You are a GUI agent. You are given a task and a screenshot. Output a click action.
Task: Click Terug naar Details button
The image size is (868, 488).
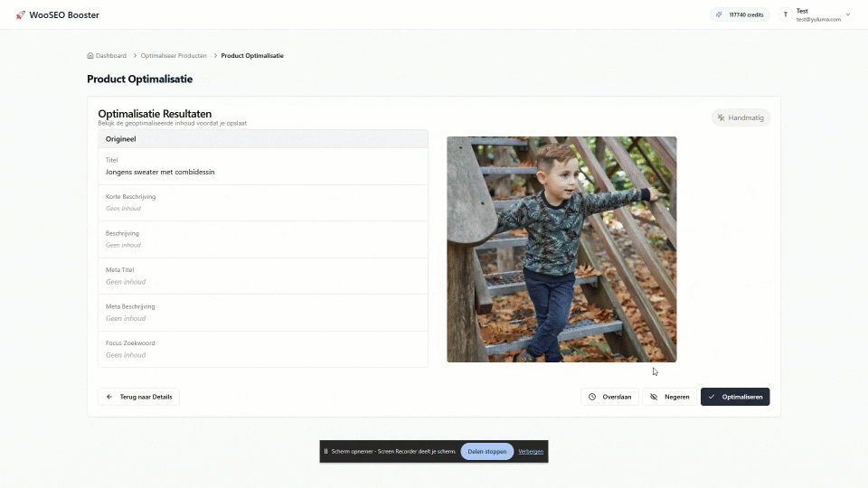click(139, 397)
